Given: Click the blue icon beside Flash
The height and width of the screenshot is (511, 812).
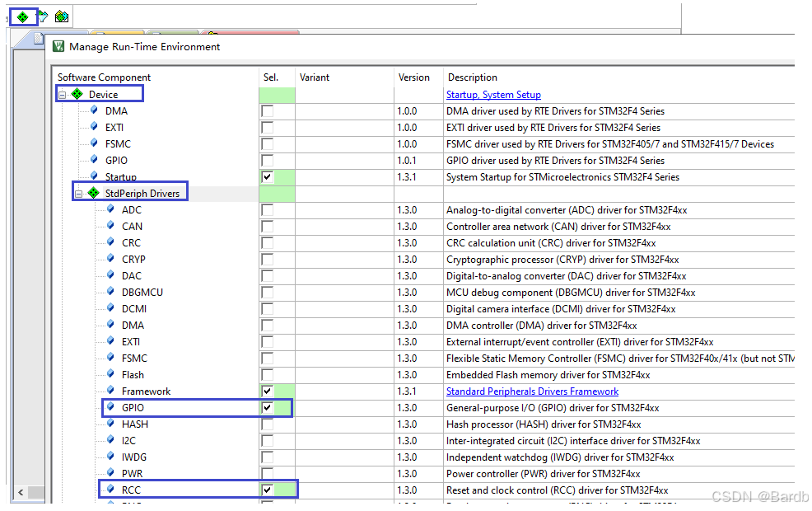Looking at the screenshot, I should [x=110, y=373].
